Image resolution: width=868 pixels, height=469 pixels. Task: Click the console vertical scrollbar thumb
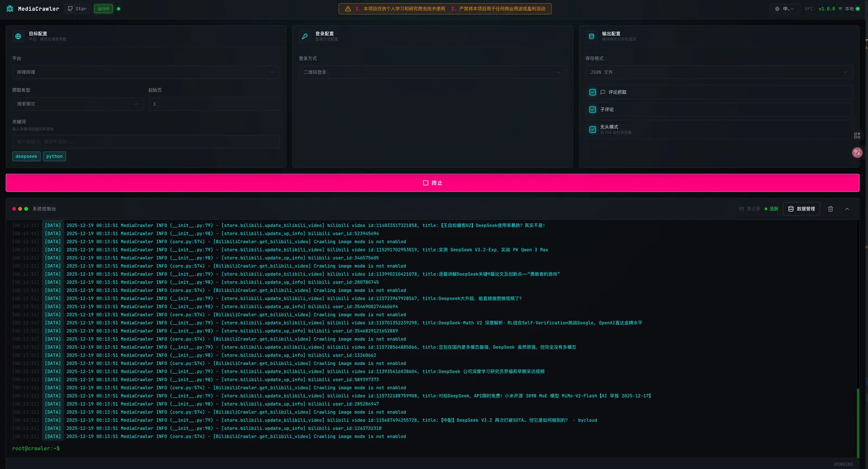tap(858, 423)
